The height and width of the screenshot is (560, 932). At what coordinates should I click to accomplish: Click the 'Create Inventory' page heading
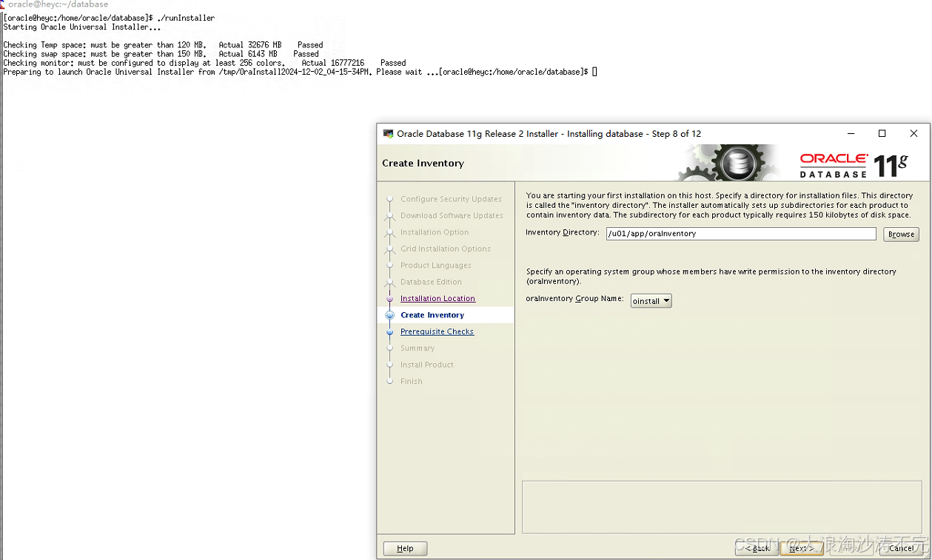(423, 163)
